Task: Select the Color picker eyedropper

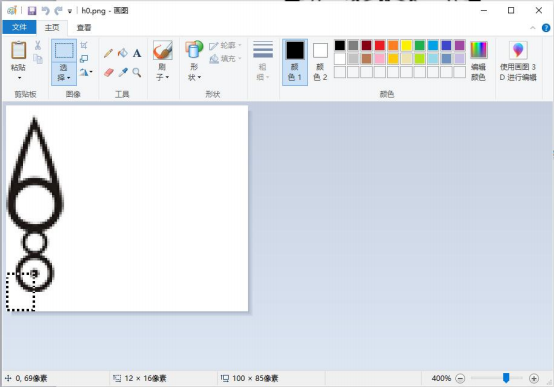Action: (x=123, y=72)
